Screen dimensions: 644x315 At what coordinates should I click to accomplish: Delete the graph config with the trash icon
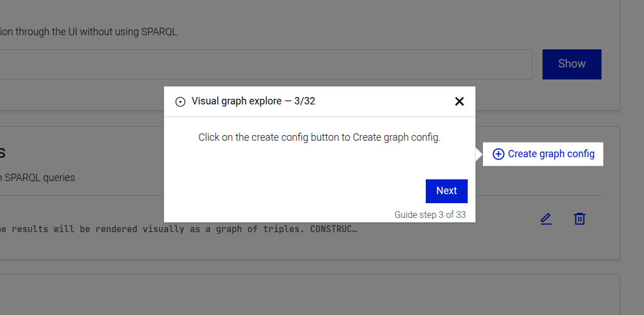[579, 219]
